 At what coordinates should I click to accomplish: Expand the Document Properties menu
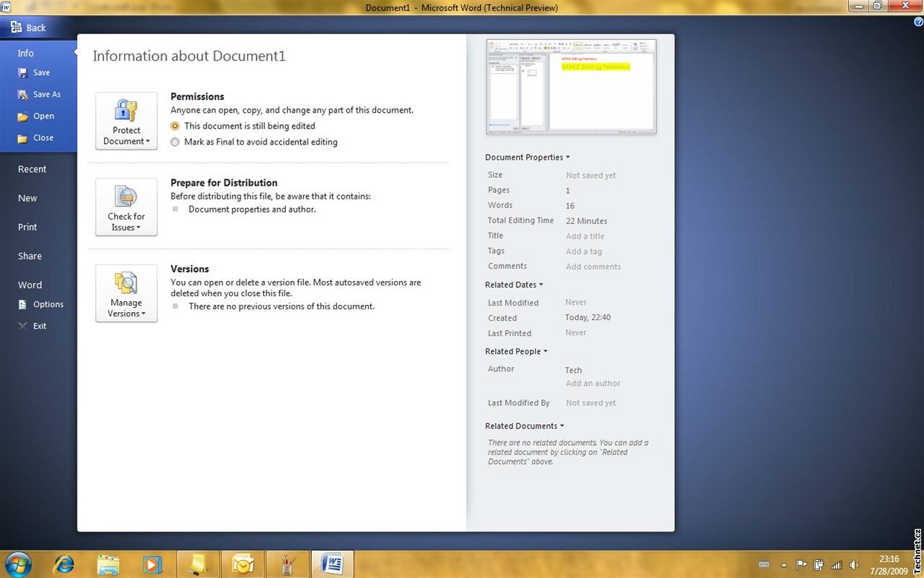tap(527, 158)
